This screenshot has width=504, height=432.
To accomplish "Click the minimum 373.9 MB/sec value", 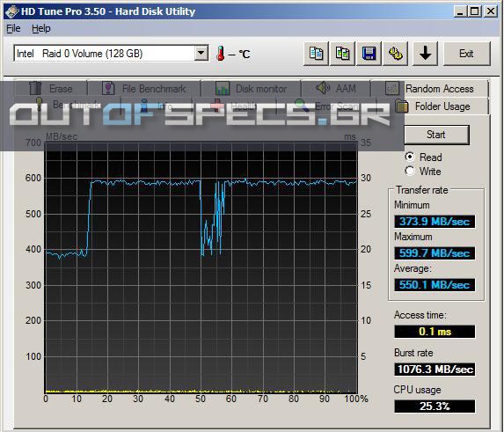I will pos(435,222).
